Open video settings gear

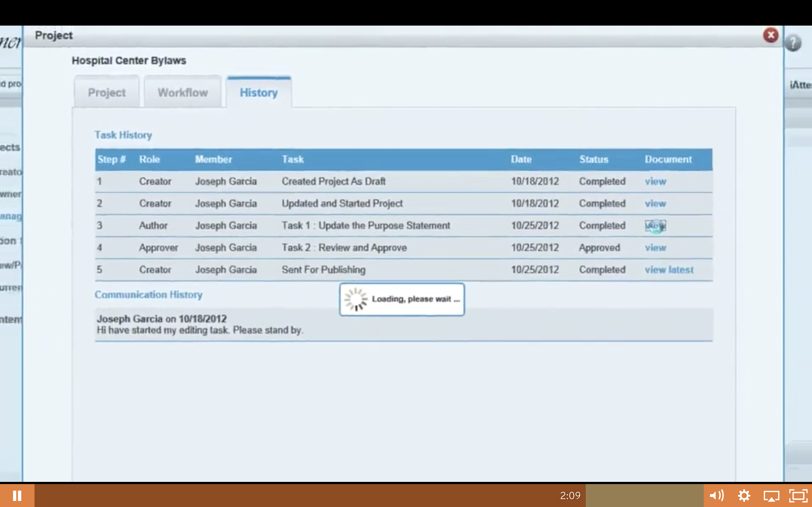click(744, 495)
